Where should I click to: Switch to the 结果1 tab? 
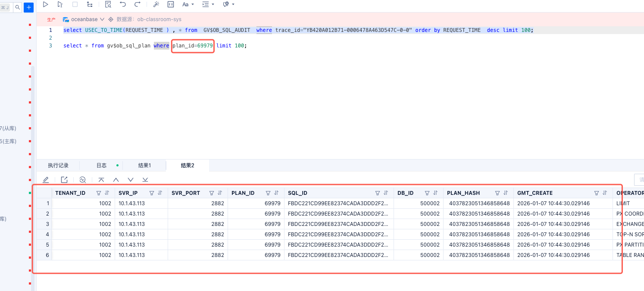(x=144, y=166)
